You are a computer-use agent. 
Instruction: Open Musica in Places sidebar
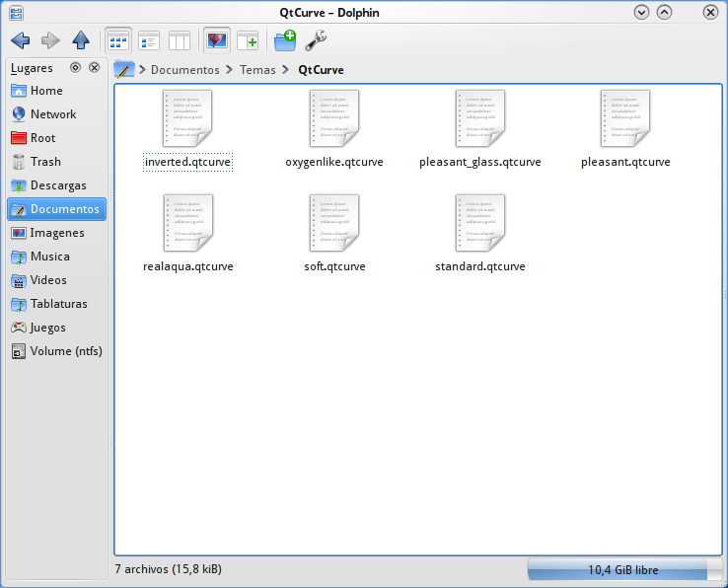click(x=56, y=257)
